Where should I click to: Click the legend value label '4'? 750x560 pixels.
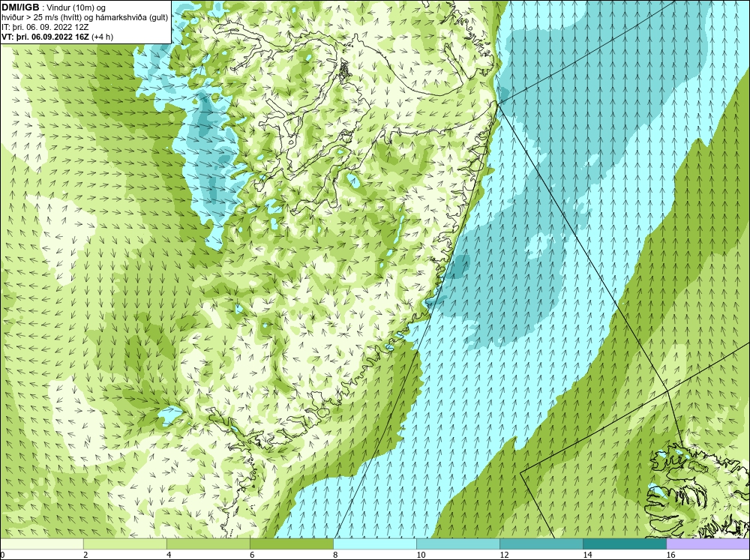[x=169, y=555]
